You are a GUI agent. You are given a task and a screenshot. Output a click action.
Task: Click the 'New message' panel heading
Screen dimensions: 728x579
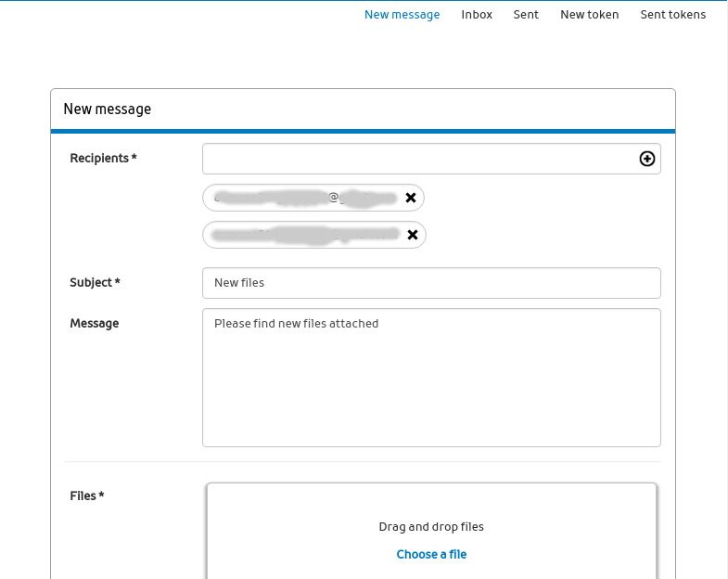click(107, 109)
